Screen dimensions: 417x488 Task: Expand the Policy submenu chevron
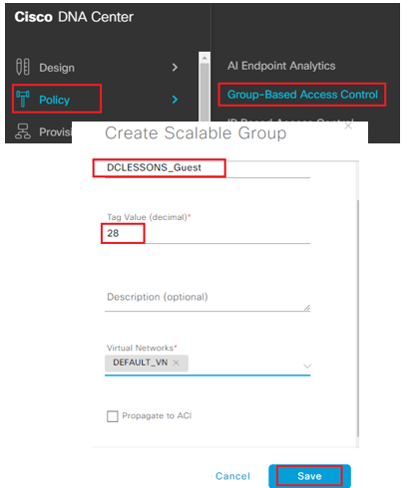coord(175,99)
